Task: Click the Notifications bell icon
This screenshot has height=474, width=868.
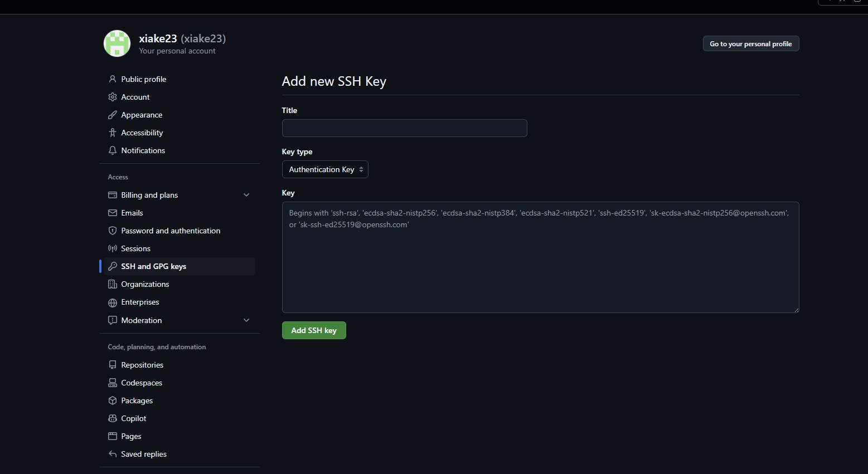Action: click(x=113, y=150)
